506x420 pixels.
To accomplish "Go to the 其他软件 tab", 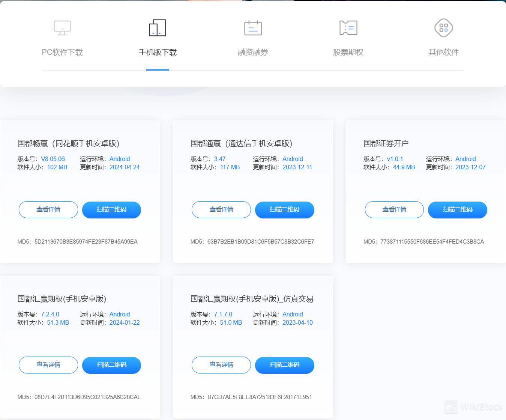I will pos(444,52).
